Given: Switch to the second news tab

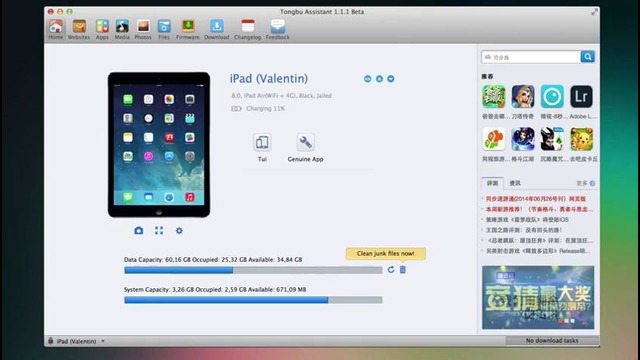Looking at the screenshot, I should [x=515, y=183].
